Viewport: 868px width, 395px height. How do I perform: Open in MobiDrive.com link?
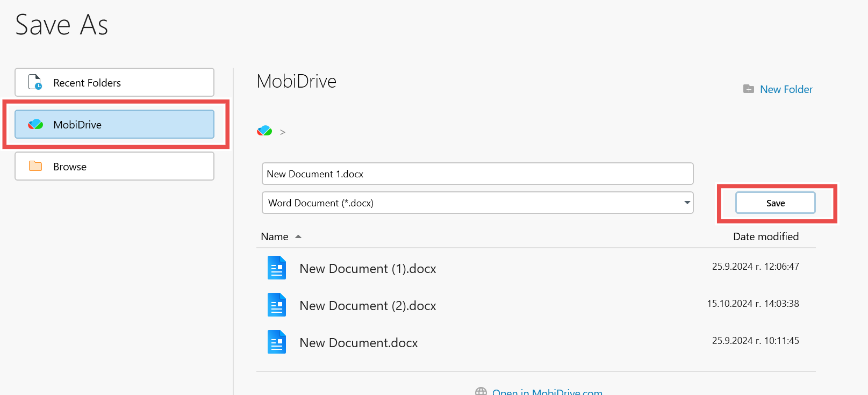[x=547, y=392]
